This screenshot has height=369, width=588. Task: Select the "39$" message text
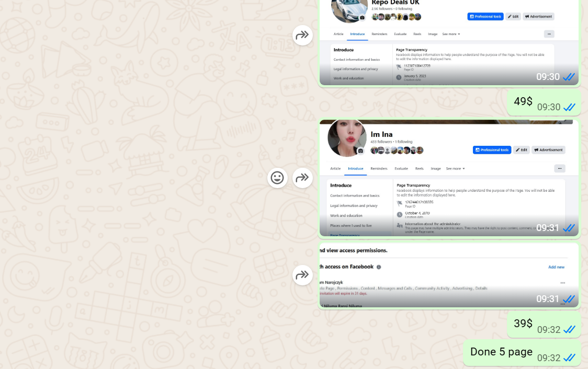(523, 324)
